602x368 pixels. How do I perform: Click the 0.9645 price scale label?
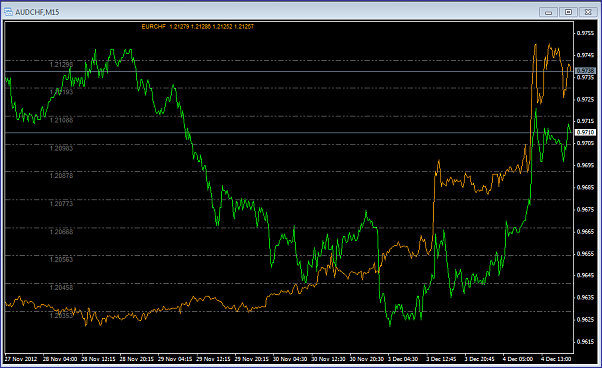pyautogui.click(x=585, y=275)
